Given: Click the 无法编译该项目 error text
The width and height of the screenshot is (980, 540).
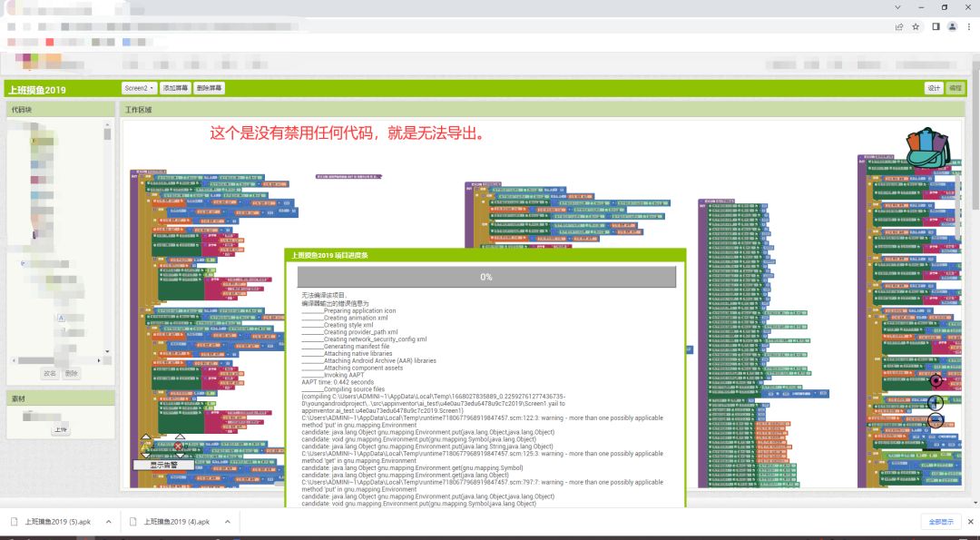Looking at the screenshot, I should point(324,295).
